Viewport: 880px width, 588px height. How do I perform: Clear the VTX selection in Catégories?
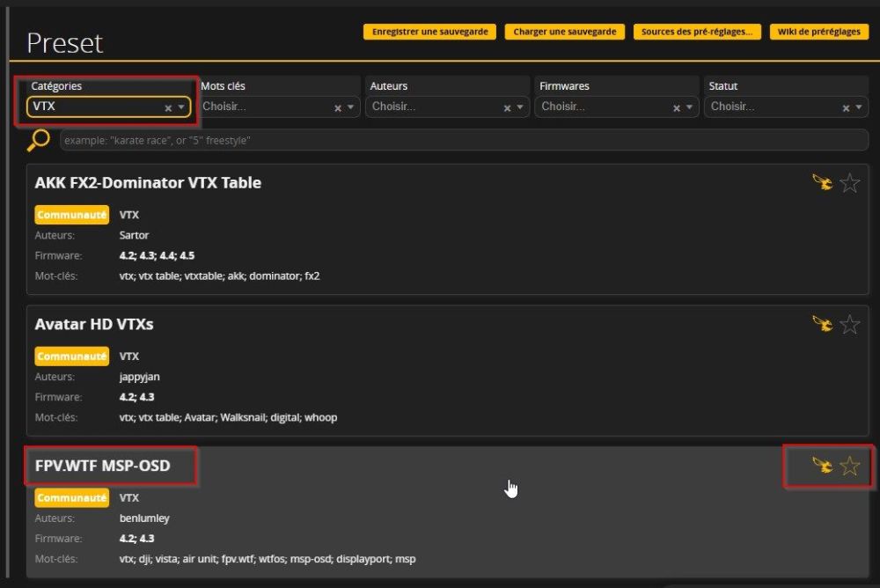(168, 107)
